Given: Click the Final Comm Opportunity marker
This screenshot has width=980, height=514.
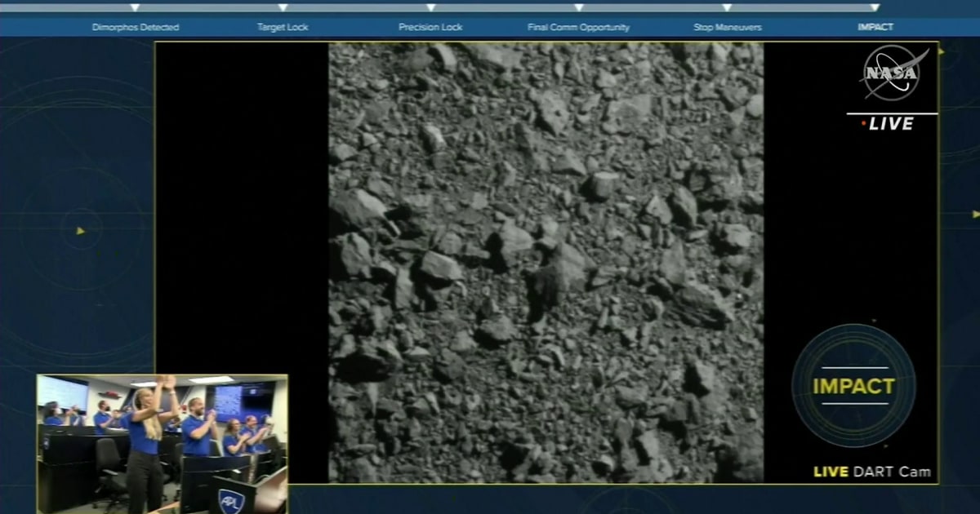Looking at the screenshot, I should point(580,7).
